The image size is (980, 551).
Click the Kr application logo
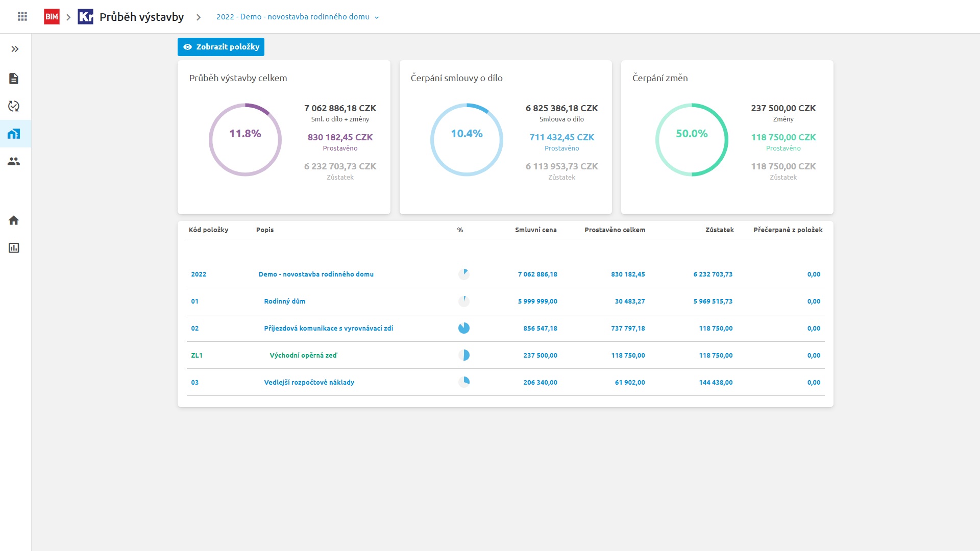[x=85, y=17]
